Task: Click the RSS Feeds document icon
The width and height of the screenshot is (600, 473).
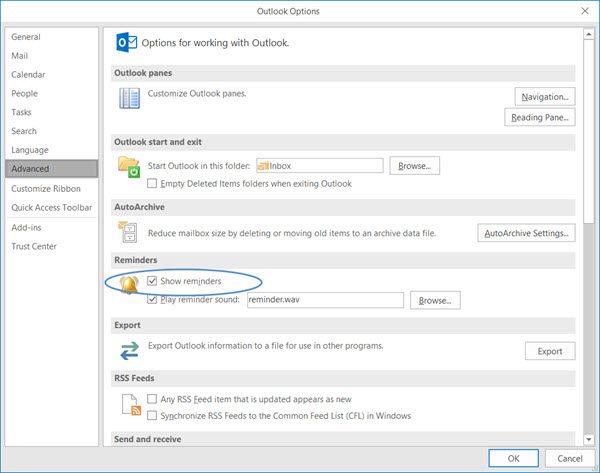Action: point(129,406)
